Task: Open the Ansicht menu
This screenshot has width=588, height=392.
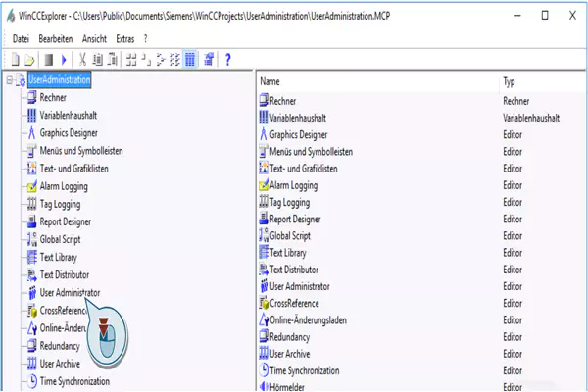Action: pos(94,38)
